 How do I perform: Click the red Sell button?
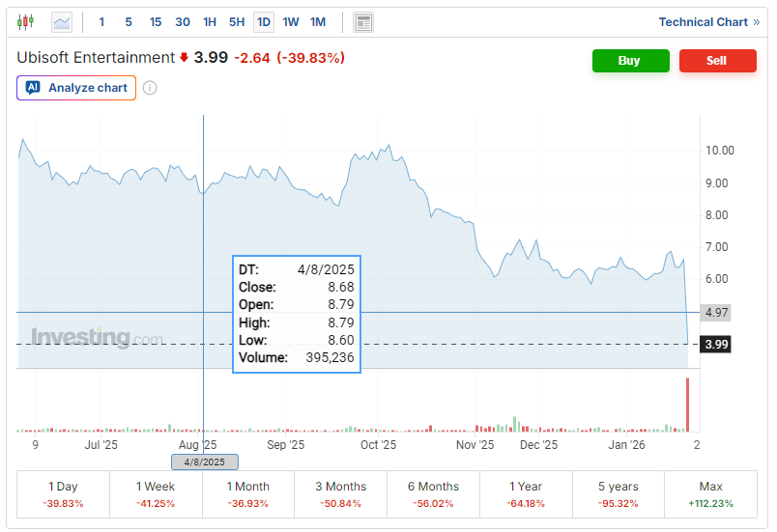(717, 61)
